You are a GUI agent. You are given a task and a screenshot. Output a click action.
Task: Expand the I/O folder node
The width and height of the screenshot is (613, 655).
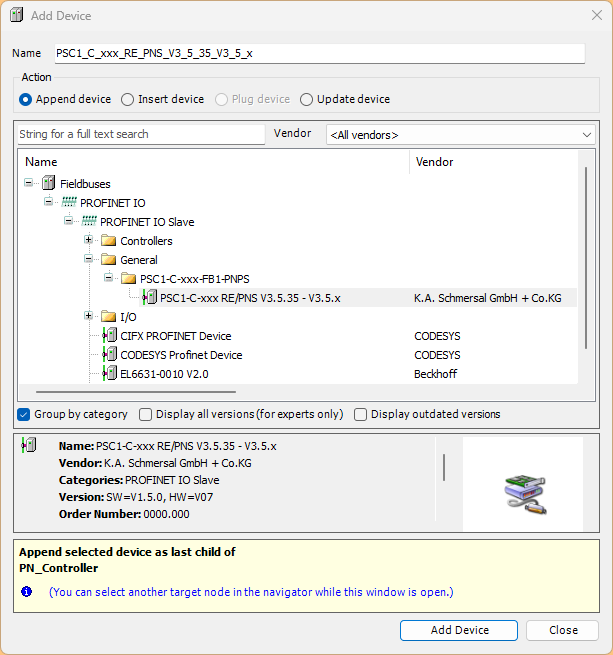[88, 315]
